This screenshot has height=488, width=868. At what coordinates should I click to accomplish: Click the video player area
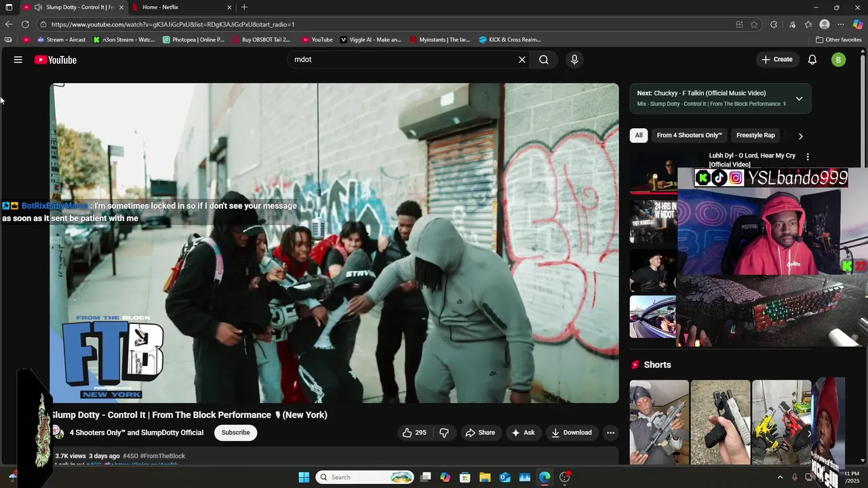pos(335,243)
